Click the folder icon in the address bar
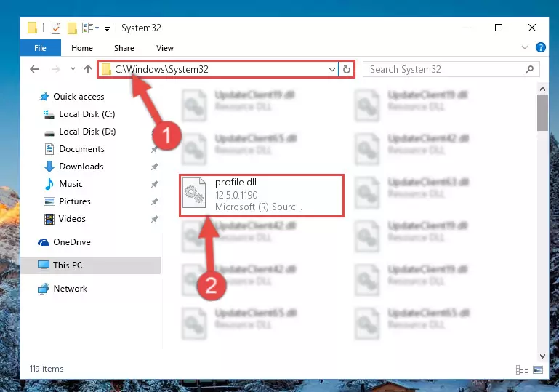Image resolution: width=559 pixels, height=392 pixels. [106, 69]
